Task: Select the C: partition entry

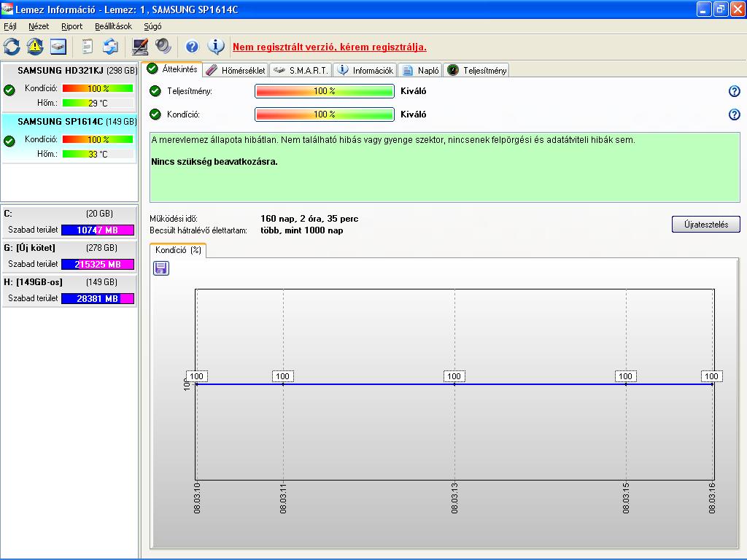Action: click(69, 222)
